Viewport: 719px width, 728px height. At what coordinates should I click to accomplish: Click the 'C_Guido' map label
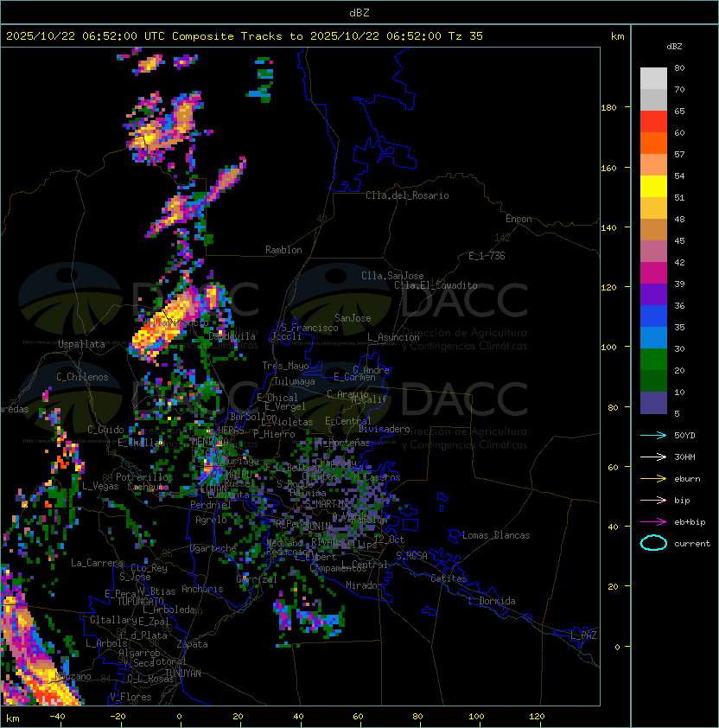(x=105, y=430)
